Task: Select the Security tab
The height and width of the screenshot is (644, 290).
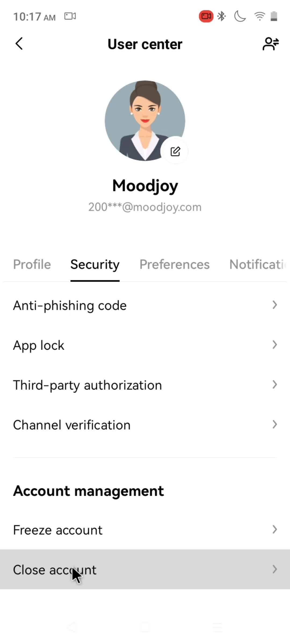Action: [x=95, y=265]
